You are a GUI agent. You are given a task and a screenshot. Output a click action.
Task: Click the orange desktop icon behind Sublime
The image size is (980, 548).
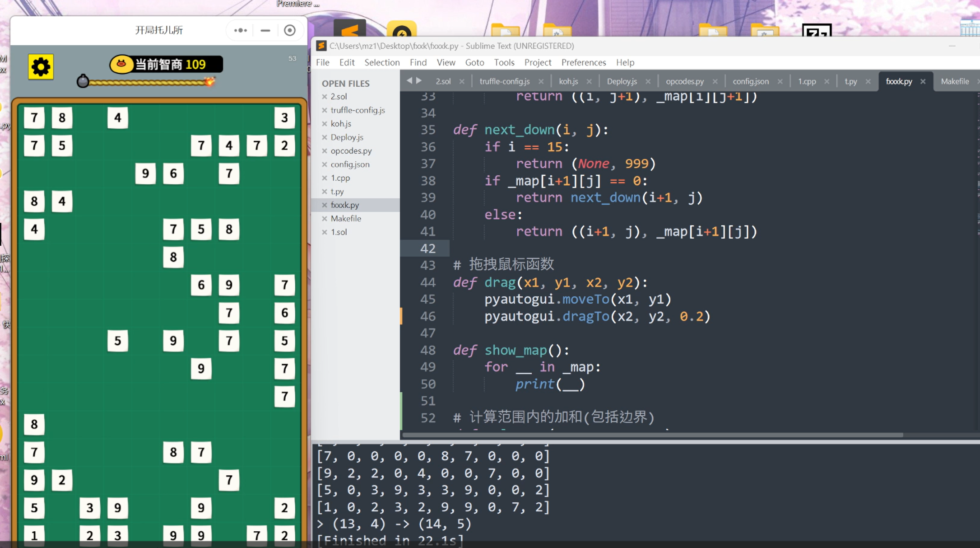coord(349,29)
